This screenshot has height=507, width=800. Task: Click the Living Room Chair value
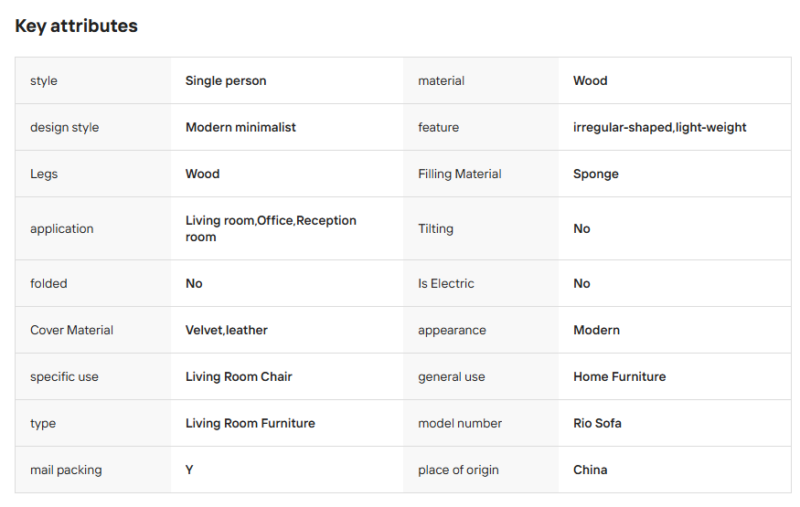[x=238, y=376]
